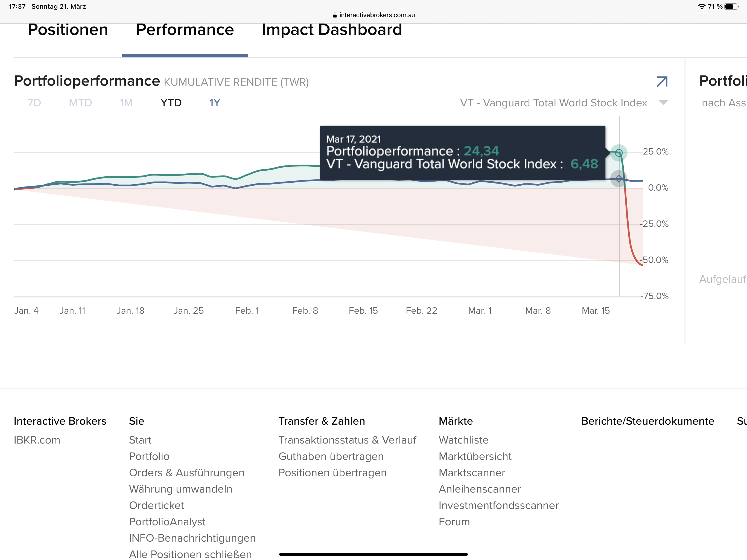Open the Impact Dashboard tab
This screenshot has height=560, width=747.
click(x=332, y=30)
